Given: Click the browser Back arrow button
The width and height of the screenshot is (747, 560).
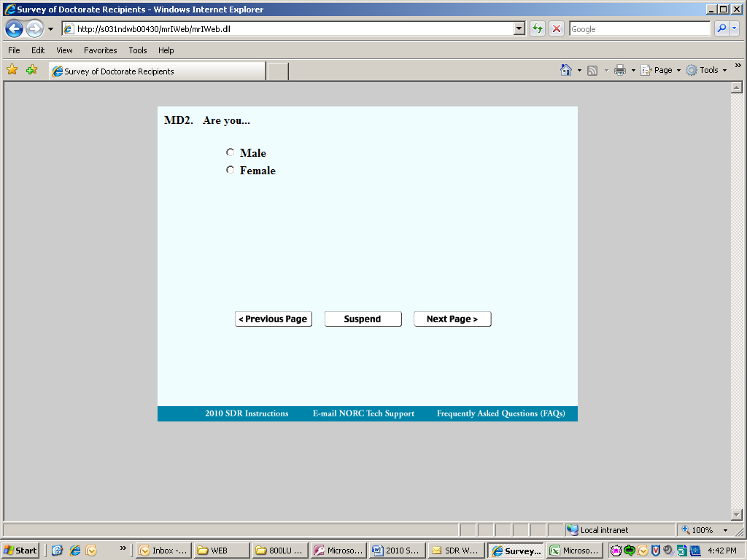Looking at the screenshot, I should 15,29.
